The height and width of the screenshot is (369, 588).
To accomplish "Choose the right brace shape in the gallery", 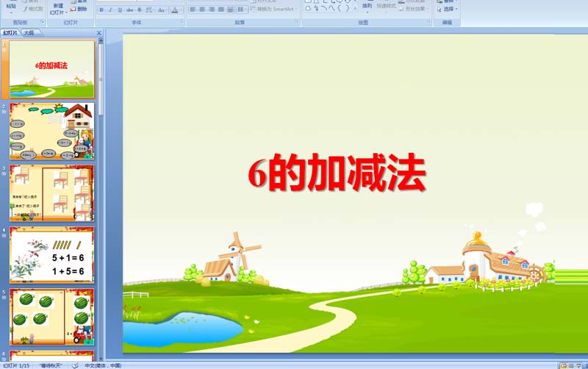I will coord(348,8).
